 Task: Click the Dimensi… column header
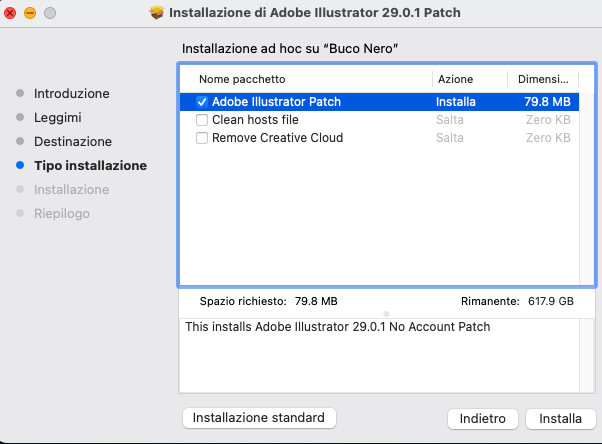[540, 79]
